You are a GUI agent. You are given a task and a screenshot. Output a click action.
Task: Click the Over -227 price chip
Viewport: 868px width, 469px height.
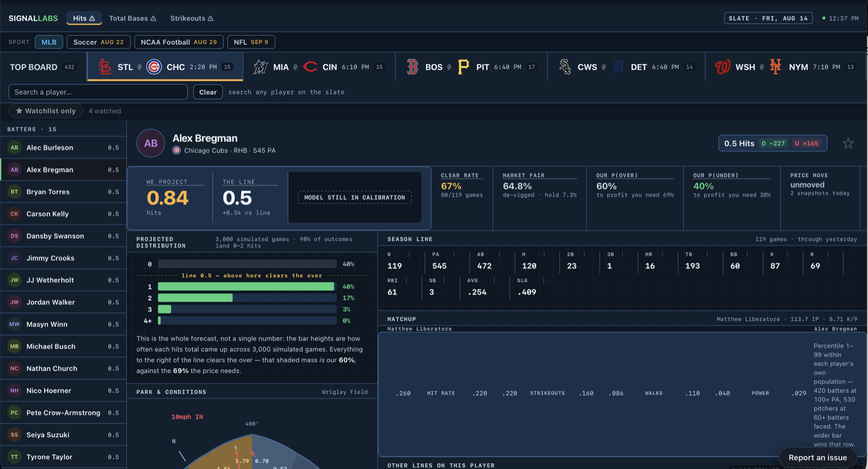point(773,143)
